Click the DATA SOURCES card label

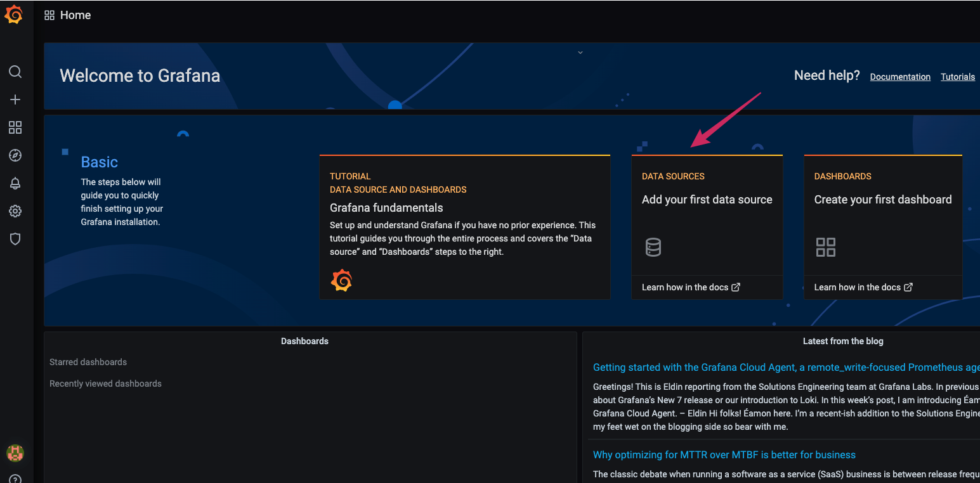point(673,176)
